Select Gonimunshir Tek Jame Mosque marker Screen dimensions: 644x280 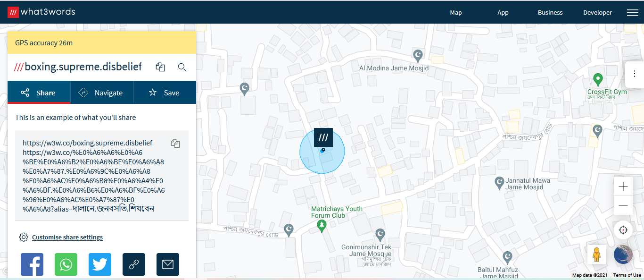[x=380, y=235]
